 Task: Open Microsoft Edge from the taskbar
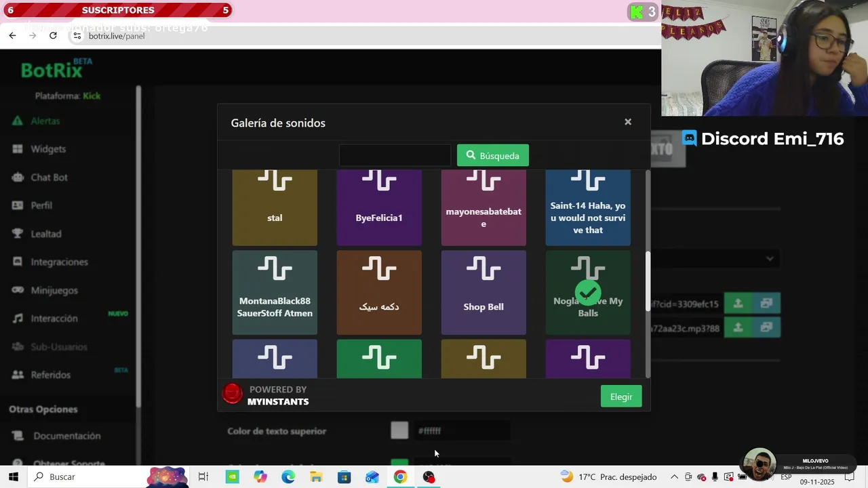tap(288, 477)
